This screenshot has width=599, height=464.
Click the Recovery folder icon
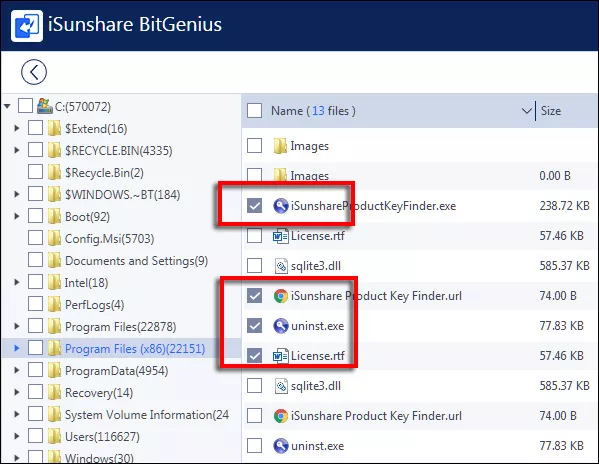coord(54,392)
